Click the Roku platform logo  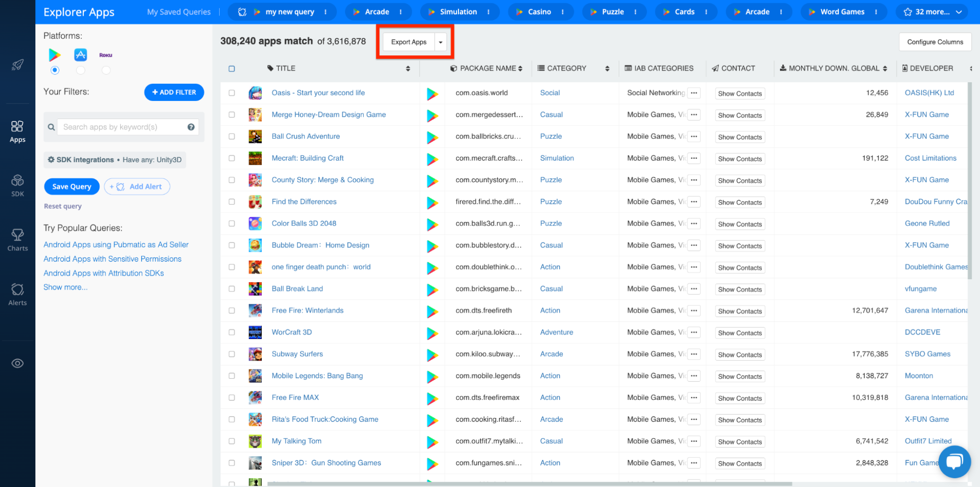(106, 55)
